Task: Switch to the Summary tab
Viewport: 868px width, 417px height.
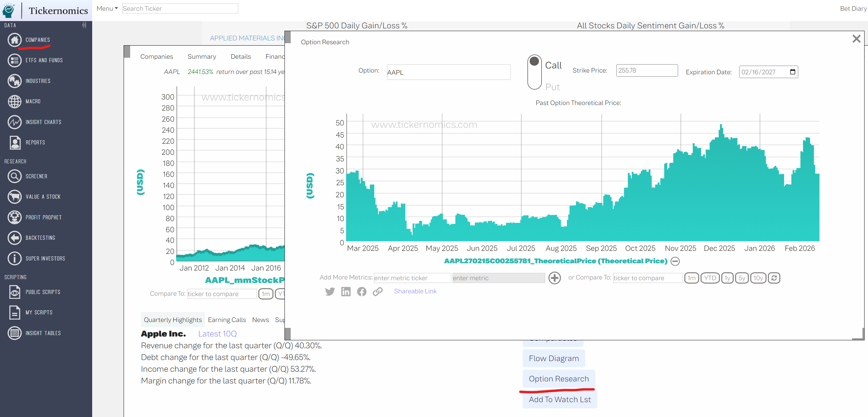Action: coord(202,57)
